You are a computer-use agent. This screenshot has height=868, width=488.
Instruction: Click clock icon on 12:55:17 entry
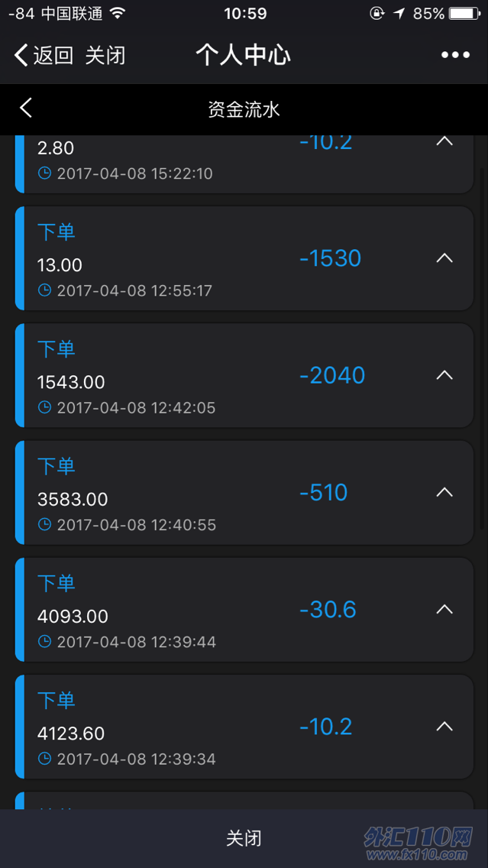44,290
